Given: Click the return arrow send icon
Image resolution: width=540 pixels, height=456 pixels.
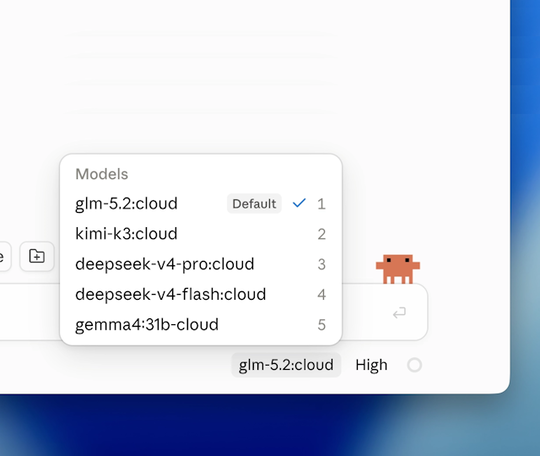Looking at the screenshot, I should (399, 313).
